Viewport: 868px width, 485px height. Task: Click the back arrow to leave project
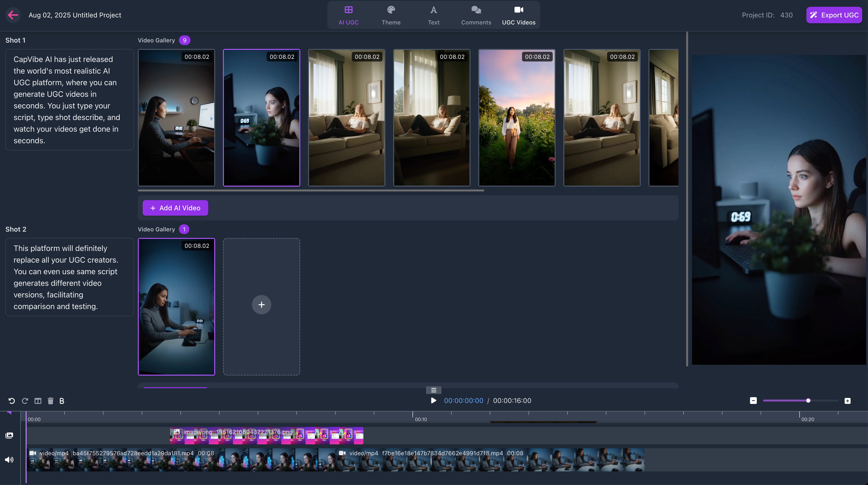tap(13, 15)
